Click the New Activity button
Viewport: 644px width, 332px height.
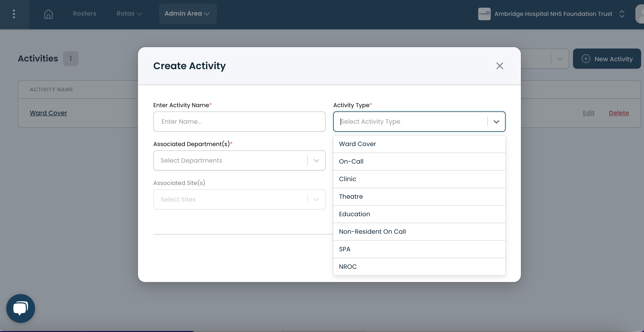coord(607,59)
